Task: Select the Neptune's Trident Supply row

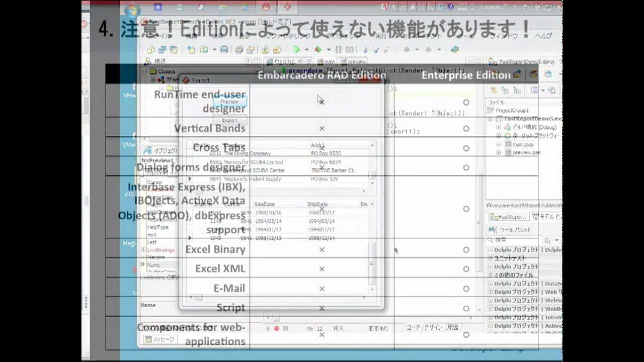Action: [279, 178]
